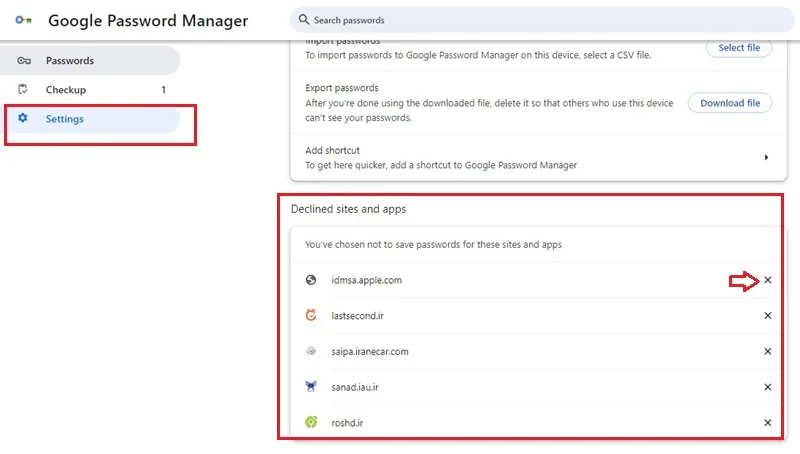
Task: Click the Settings gear icon
Action: tap(22, 118)
